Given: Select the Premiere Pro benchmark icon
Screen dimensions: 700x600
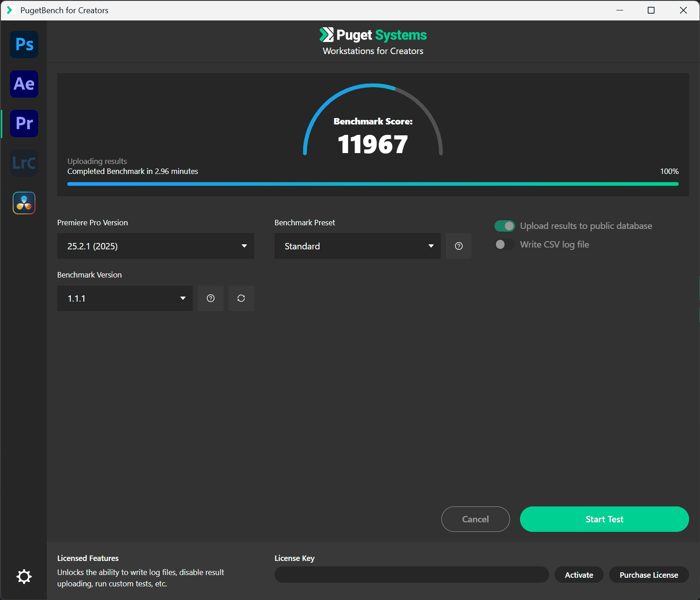Looking at the screenshot, I should (24, 123).
